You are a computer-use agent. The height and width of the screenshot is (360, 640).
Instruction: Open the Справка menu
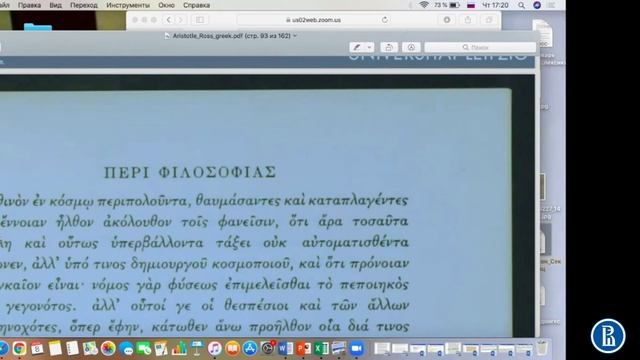click(196, 5)
